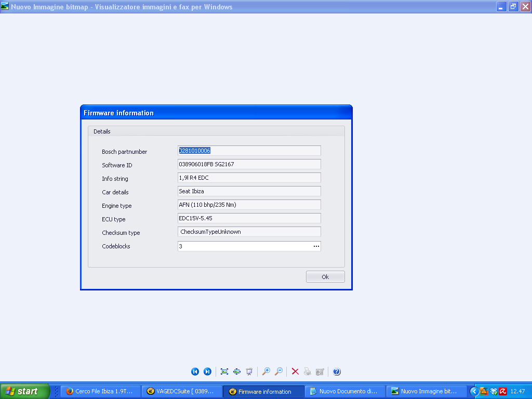Zoom out with the magnifier minus icon
The width and height of the screenshot is (532, 399).
click(278, 371)
